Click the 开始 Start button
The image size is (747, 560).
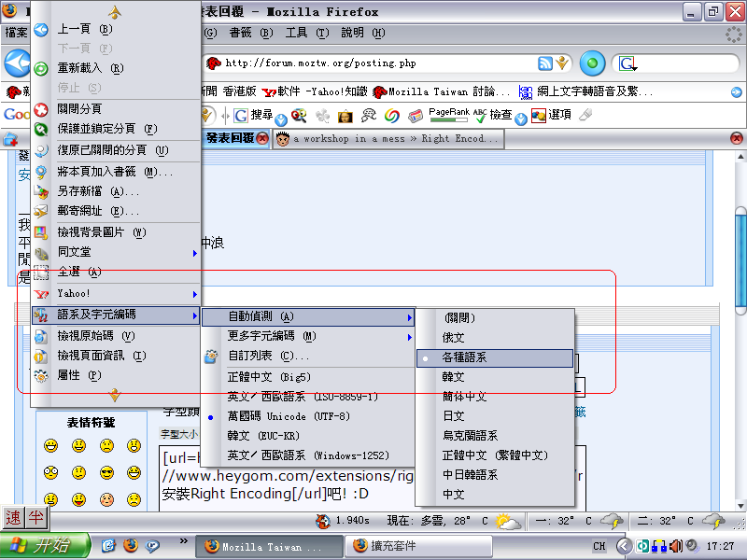(45, 545)
